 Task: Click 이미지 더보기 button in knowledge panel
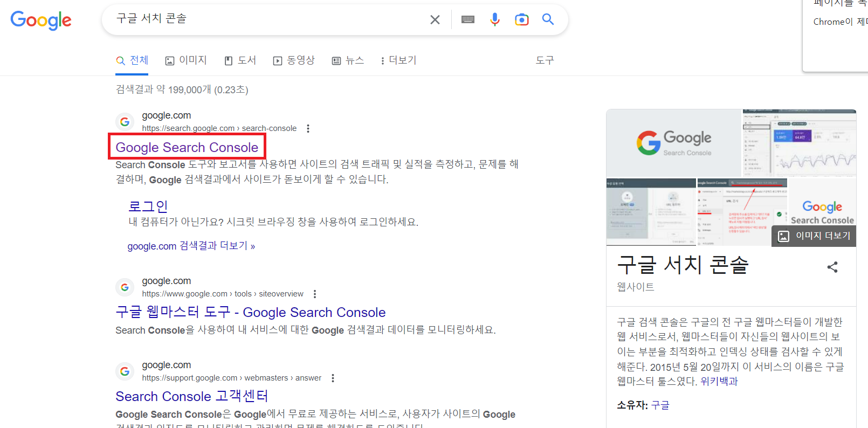pos(814,236)
